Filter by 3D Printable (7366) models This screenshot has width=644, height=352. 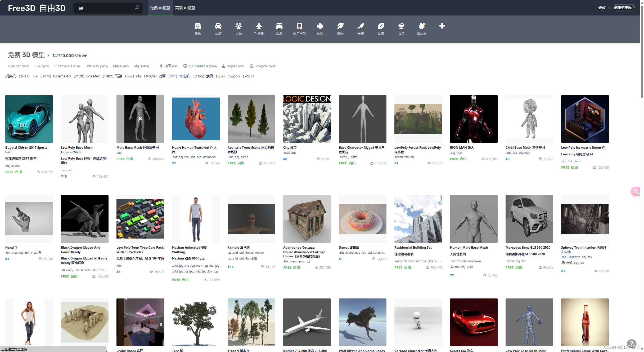pyautogui.click(x=200, y=66)
